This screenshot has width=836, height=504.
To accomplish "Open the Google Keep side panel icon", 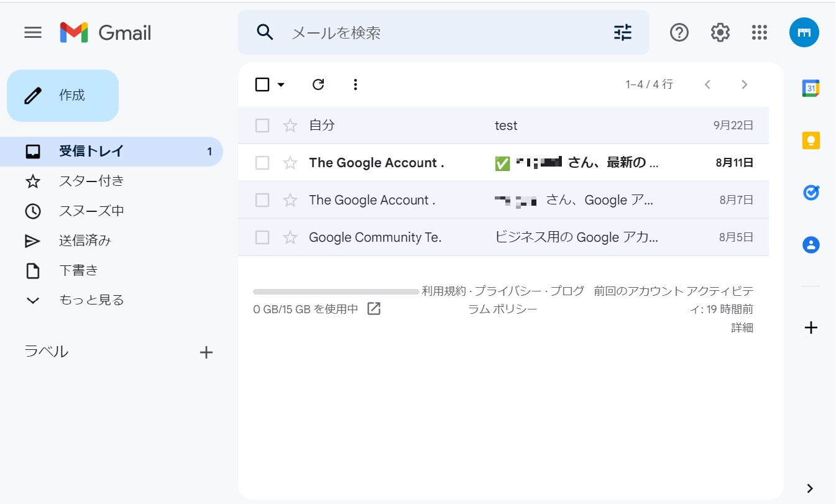I will [x=811, y=141].
